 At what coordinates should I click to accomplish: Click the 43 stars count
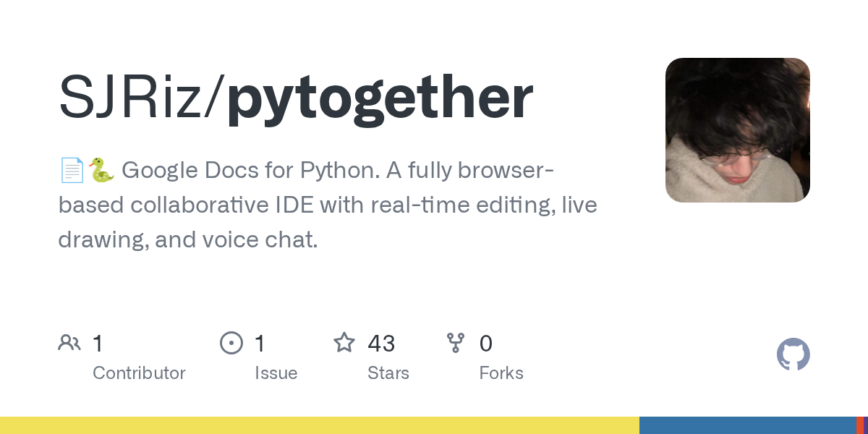tap(381, 343)
